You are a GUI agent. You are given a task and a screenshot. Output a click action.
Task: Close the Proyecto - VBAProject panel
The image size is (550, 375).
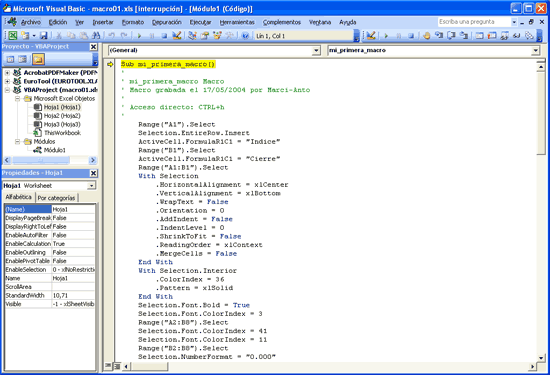coord(93,47)
